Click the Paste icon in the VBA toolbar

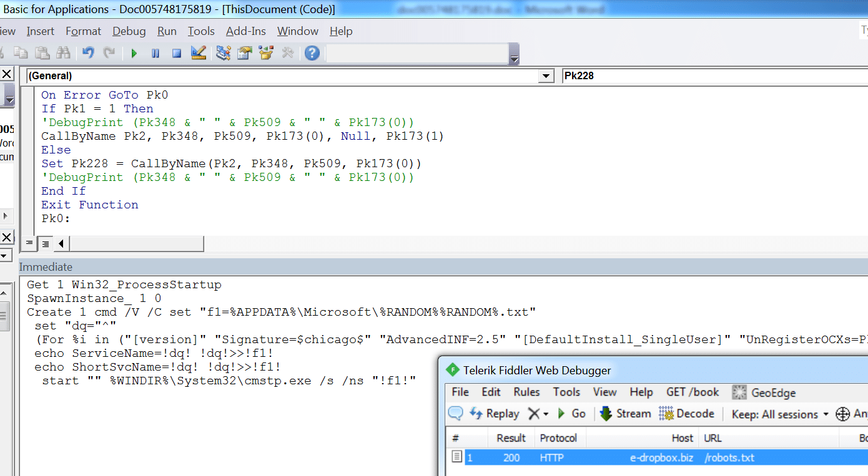[x=42, y=53]
